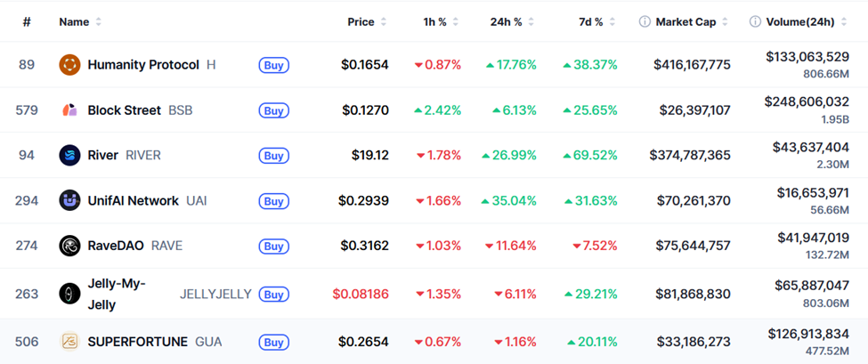The image size is (868, 364).
Task: Sort by rank number column header
Action: tap(27, 21)
